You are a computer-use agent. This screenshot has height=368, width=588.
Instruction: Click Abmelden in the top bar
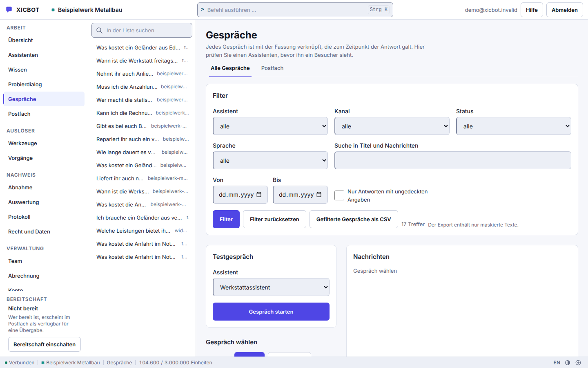pos(565,10)
